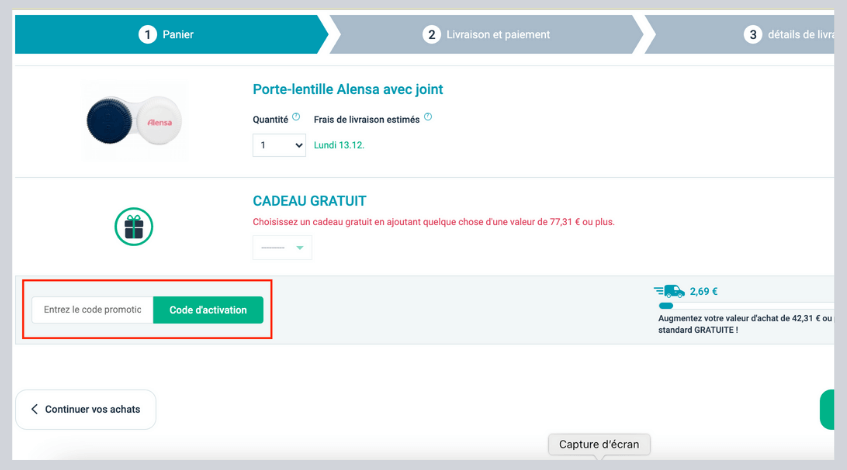Image resolution: width=847 pixels, height=470 pixels.
Task: Click the gift box icon
Action: click(133, 226)
